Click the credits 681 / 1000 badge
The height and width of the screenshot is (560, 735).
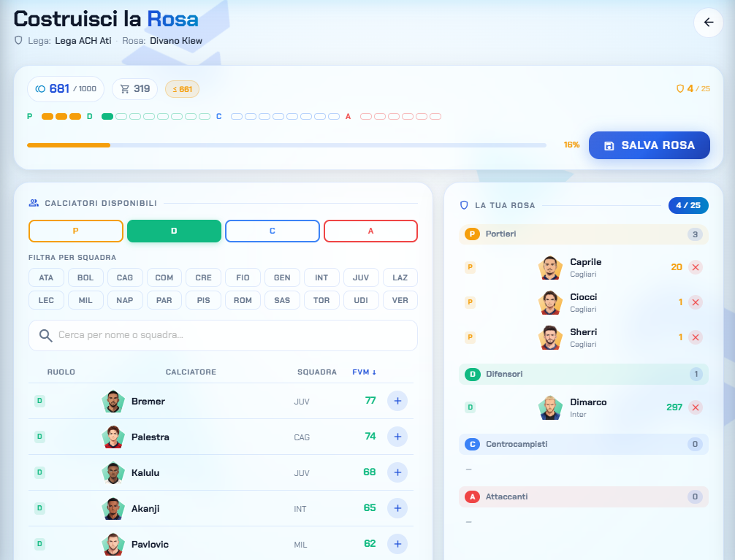pyautogui.click(x=66, y=89)
